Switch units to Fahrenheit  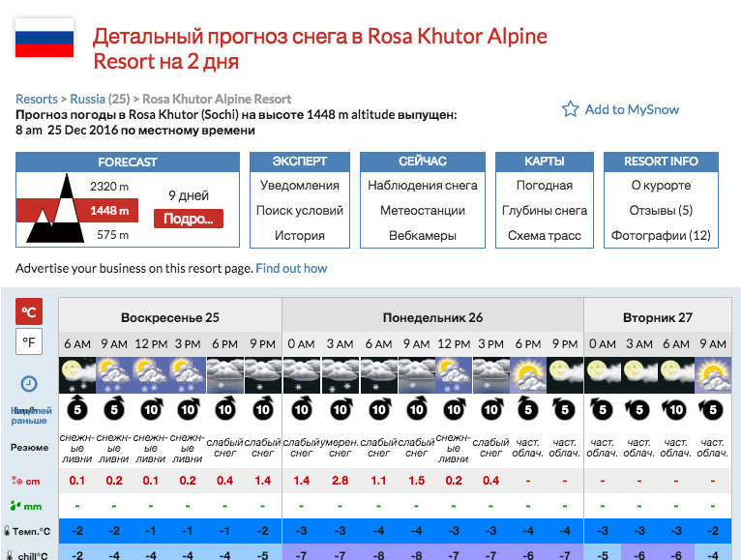[x=29, y=341]
